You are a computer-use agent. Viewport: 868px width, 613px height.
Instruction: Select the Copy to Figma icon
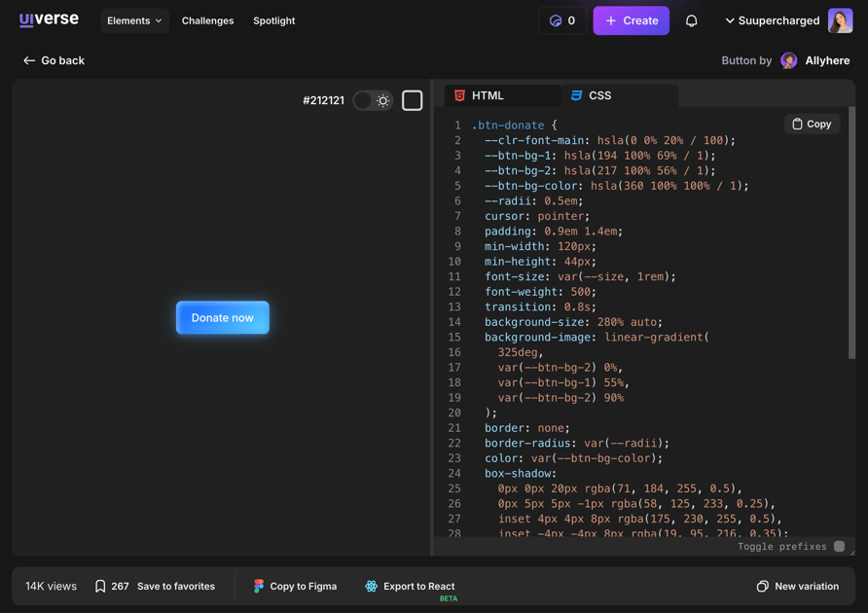click(258, 586)
